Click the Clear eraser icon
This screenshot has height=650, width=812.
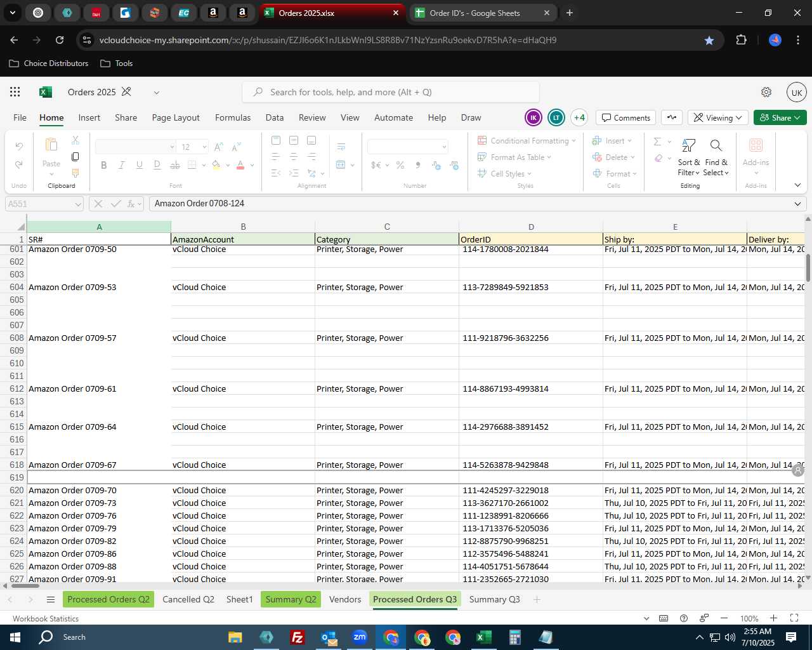[x=658, y=158]
